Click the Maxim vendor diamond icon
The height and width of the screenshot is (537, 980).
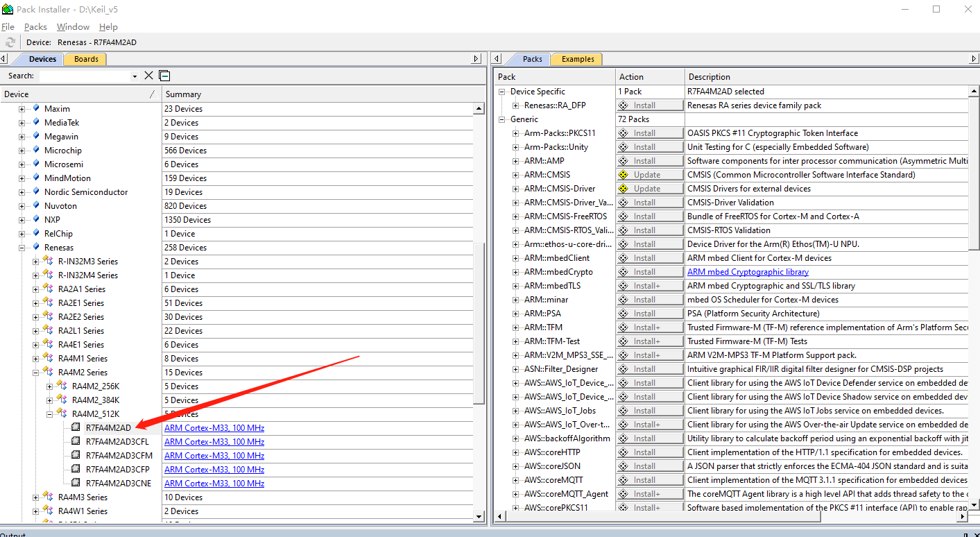pyautogui.click(x=36, y=108)
